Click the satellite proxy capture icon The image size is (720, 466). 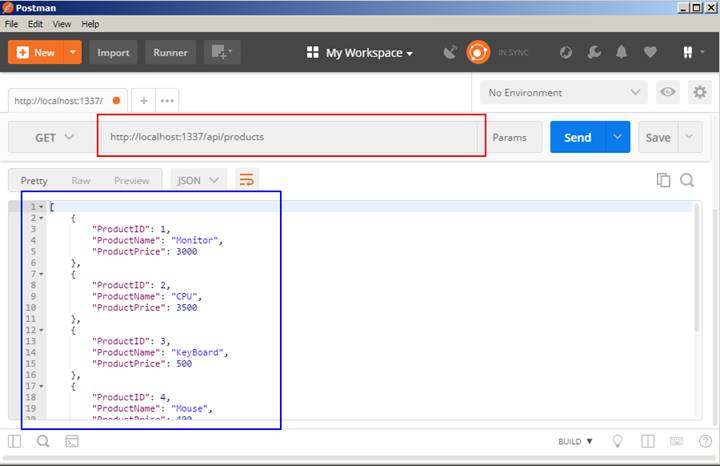450,52
